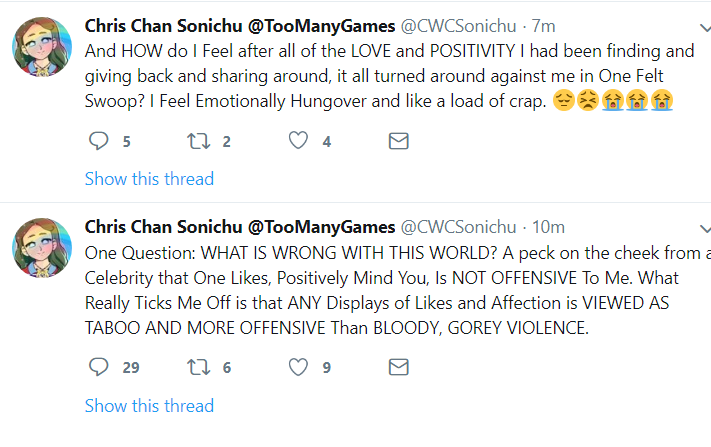The height and width of the screenshot is (447, 711).
Task: Retweet the 'WHAT IS WRONG' tweet
Action: [199, 367]
